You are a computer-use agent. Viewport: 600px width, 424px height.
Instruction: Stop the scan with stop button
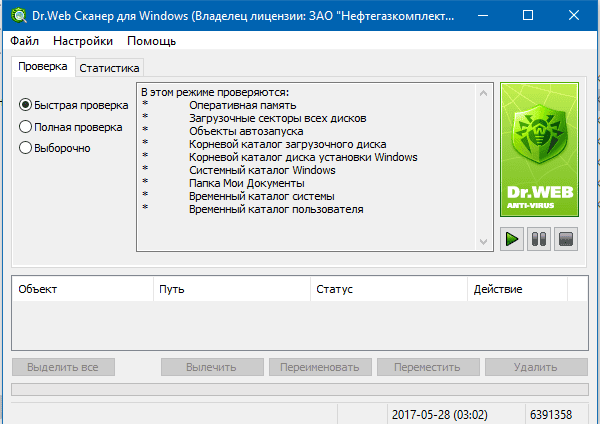566,239
